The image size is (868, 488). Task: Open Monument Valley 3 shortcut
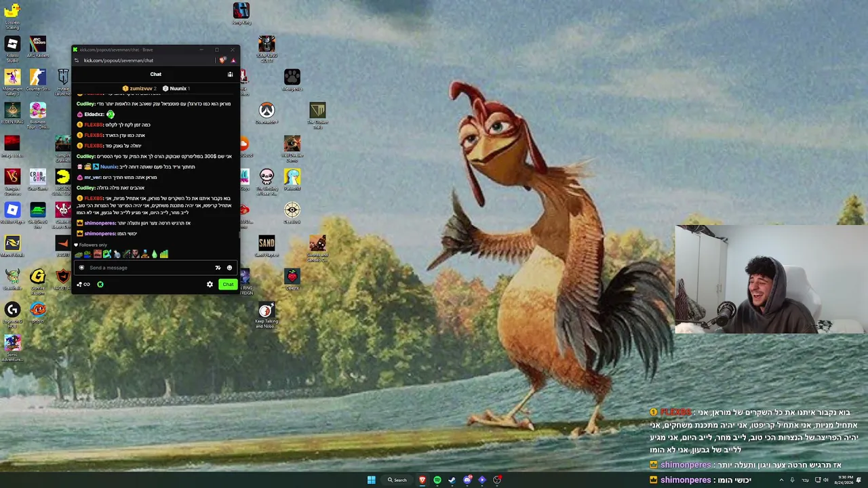pyautogui.click(x=12, y=82)
